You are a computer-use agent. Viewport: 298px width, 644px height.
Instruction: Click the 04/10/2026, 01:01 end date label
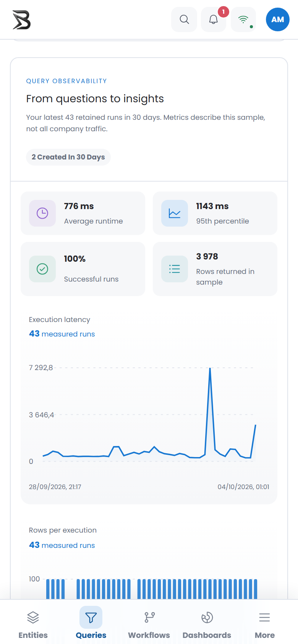coord(243,487)
